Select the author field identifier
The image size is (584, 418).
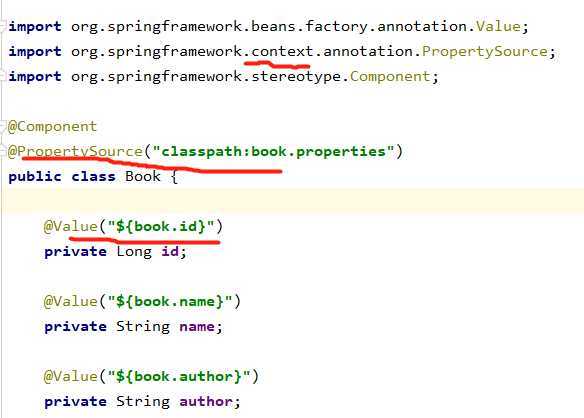(206, 402)
